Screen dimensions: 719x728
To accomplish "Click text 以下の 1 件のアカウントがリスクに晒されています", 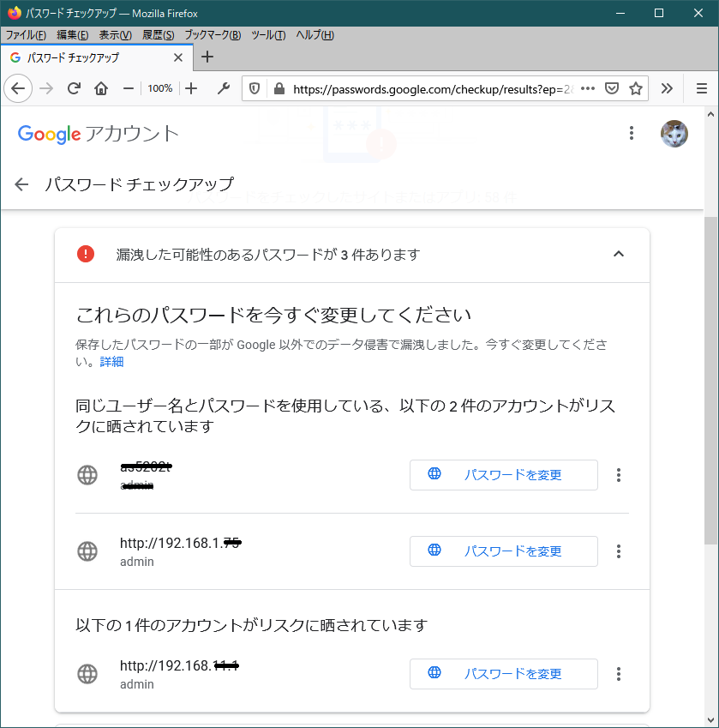I will coord(251,625).
